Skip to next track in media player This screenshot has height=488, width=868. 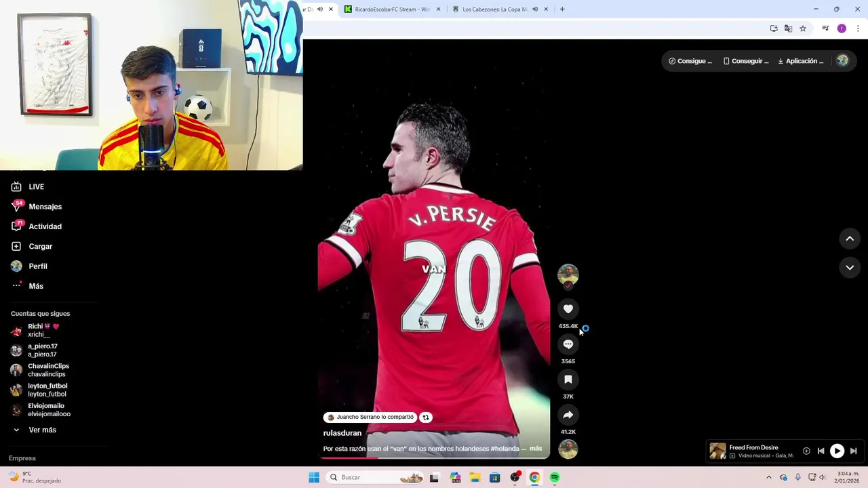tap(854, 451)
